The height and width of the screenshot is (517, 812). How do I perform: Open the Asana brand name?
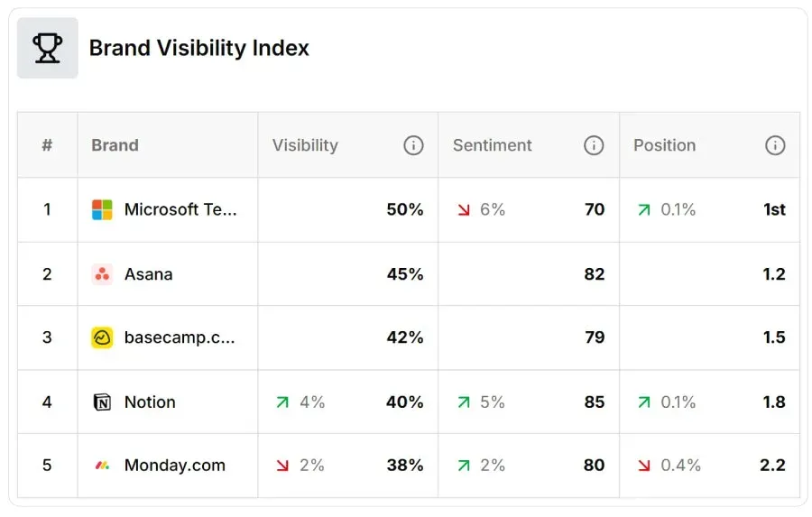149,274
